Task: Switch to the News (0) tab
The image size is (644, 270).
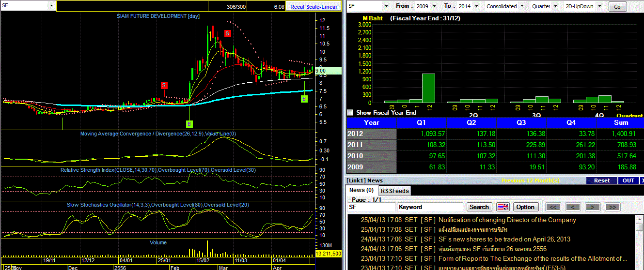Action: click(361, 190)
